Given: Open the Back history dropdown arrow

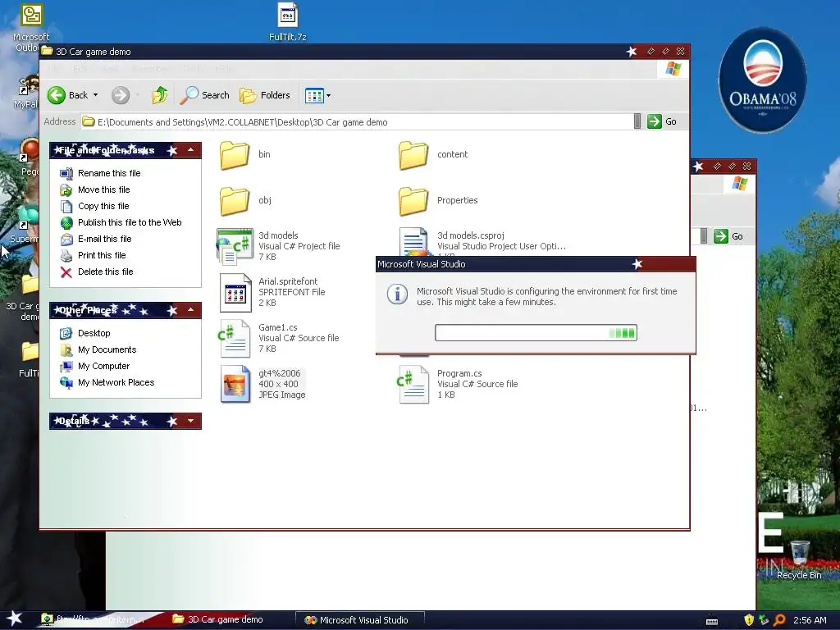Looking at the screenshot, I should point(95,95).
